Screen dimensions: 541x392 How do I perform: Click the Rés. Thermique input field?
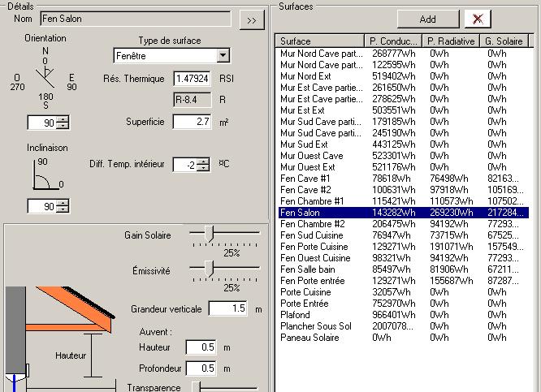click(193, 79)
